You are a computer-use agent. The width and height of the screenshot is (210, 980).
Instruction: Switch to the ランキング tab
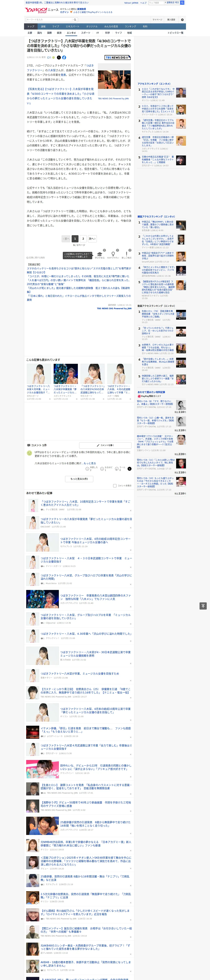[x=130, y=27]
